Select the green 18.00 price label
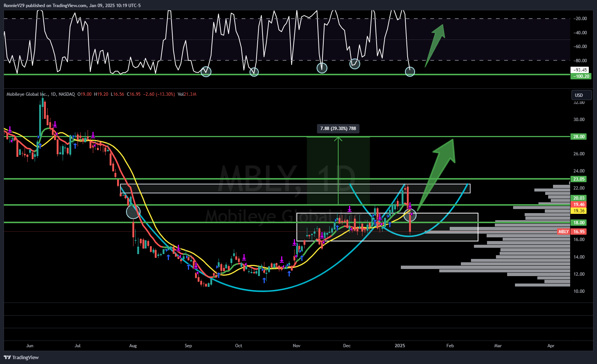 tap(579, 223)
